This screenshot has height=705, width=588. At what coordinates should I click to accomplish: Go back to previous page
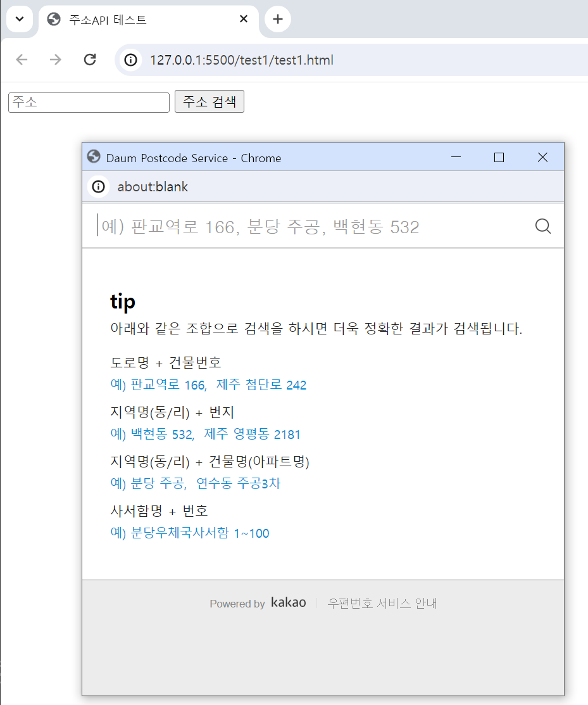[x=22, y=60]
